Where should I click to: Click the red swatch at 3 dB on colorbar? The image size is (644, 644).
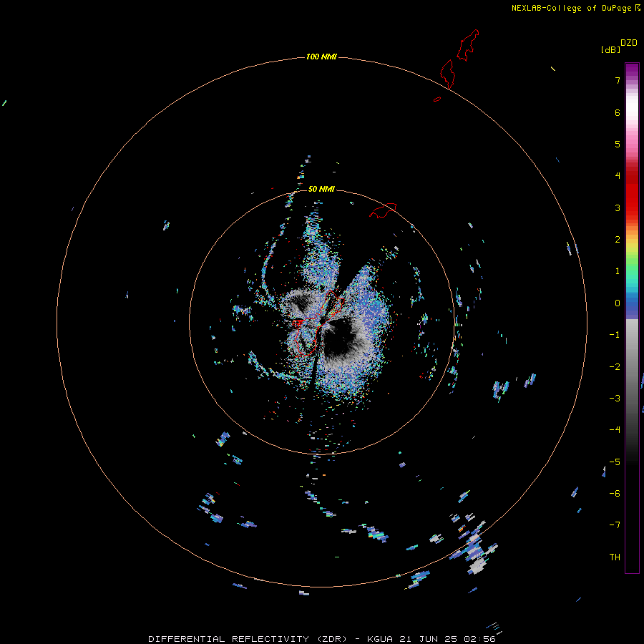coord(632,208)
